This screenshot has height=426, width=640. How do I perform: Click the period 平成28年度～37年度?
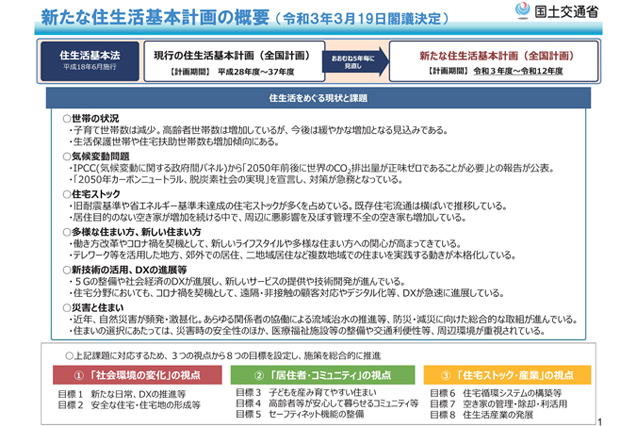[x=256, y=72]
